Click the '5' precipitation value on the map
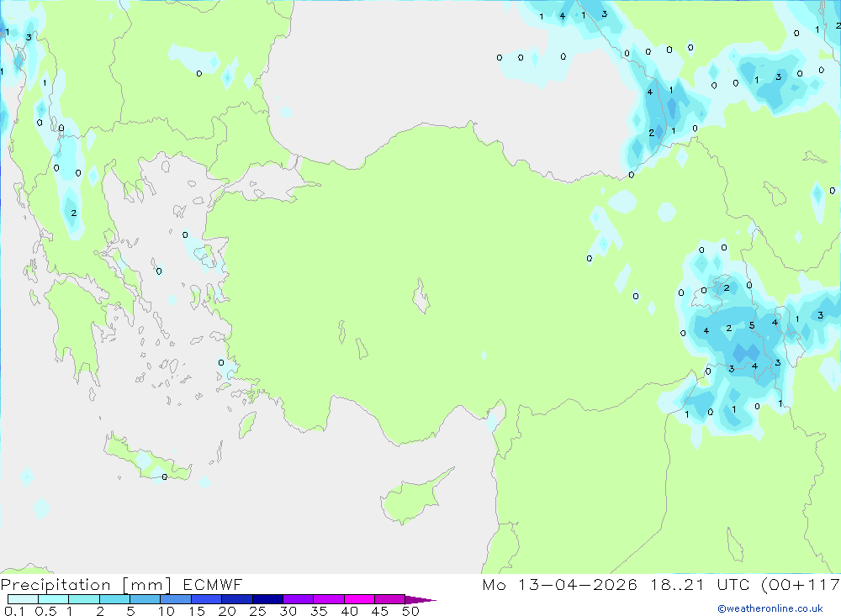841x616 pixels. pos(752,325)
